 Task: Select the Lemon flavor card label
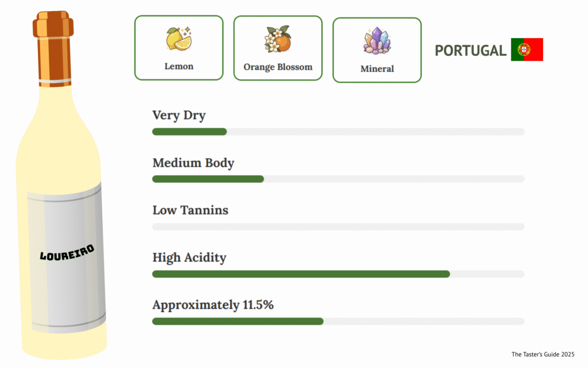(x=179, y=66)
